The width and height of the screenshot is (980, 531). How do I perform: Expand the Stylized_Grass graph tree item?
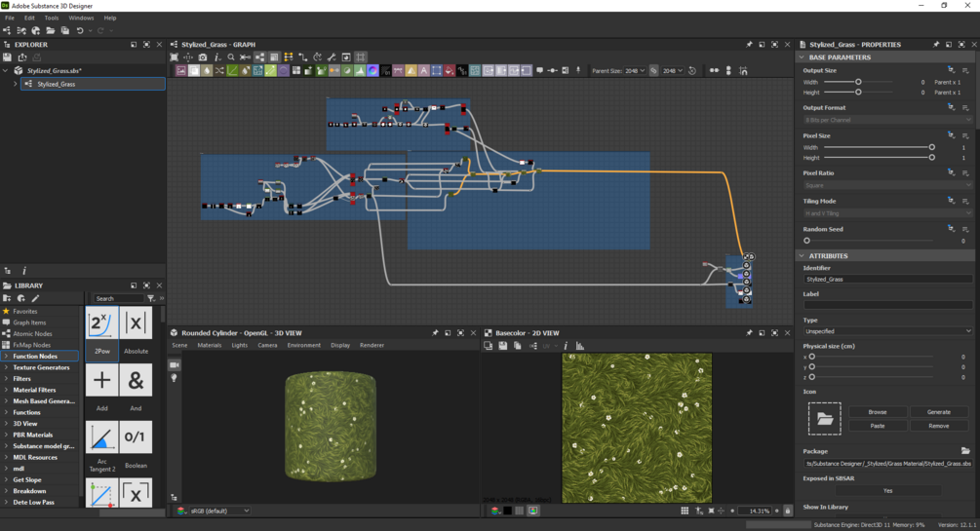click(x=15, y=85)
